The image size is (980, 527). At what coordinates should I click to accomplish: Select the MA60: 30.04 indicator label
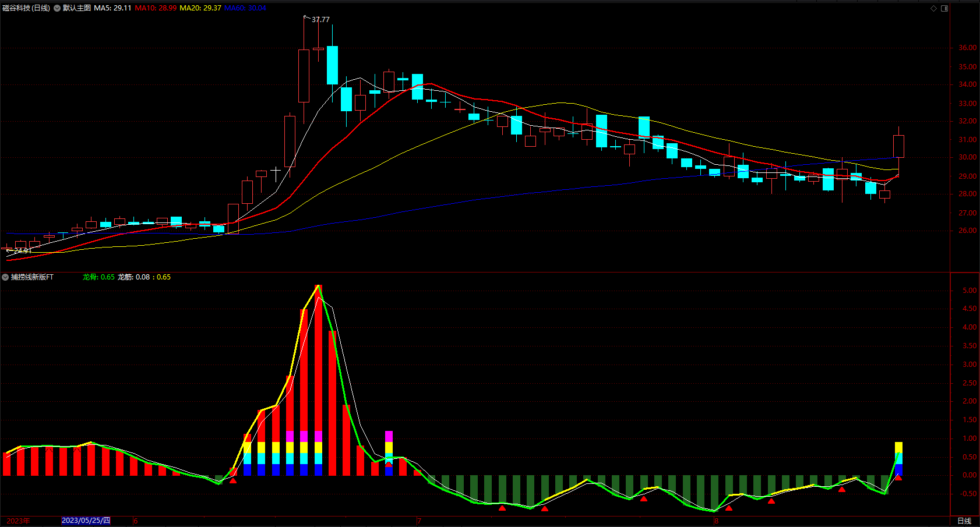tap(245, 8)
